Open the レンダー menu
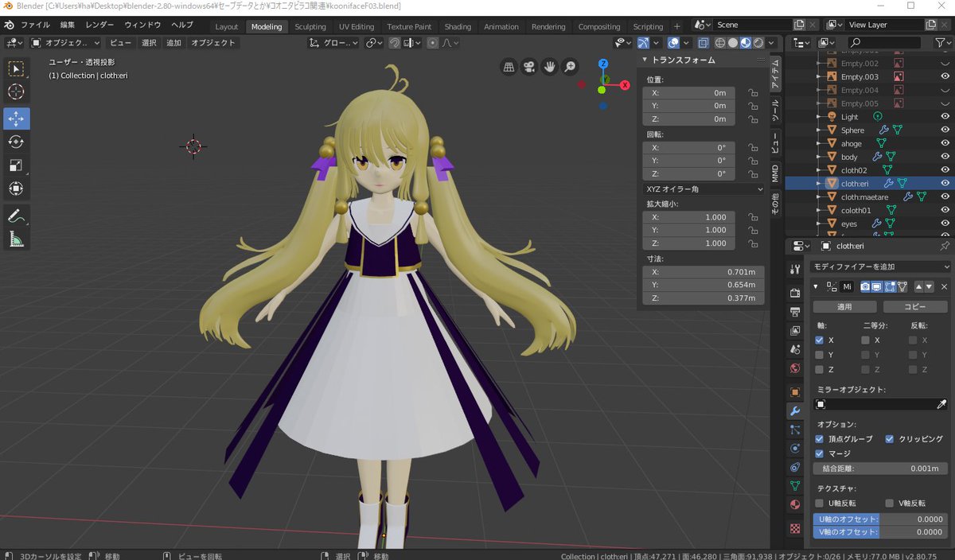 99,25
